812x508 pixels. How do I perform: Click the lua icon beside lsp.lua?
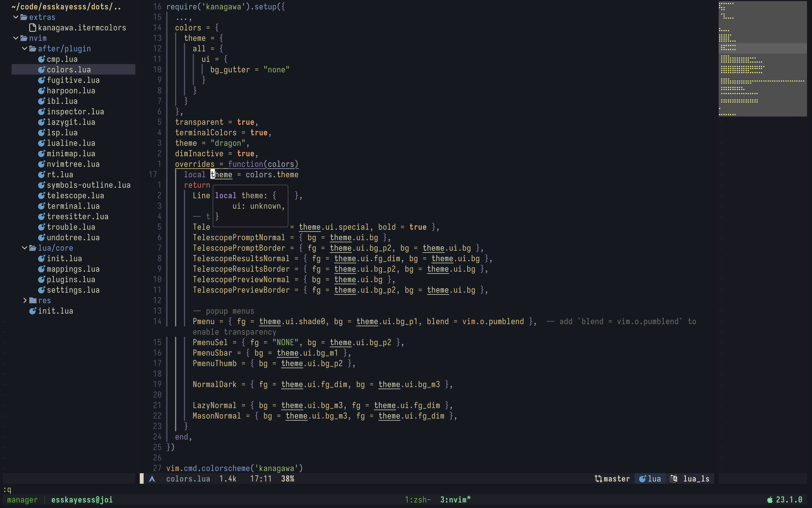pos(41,132)
